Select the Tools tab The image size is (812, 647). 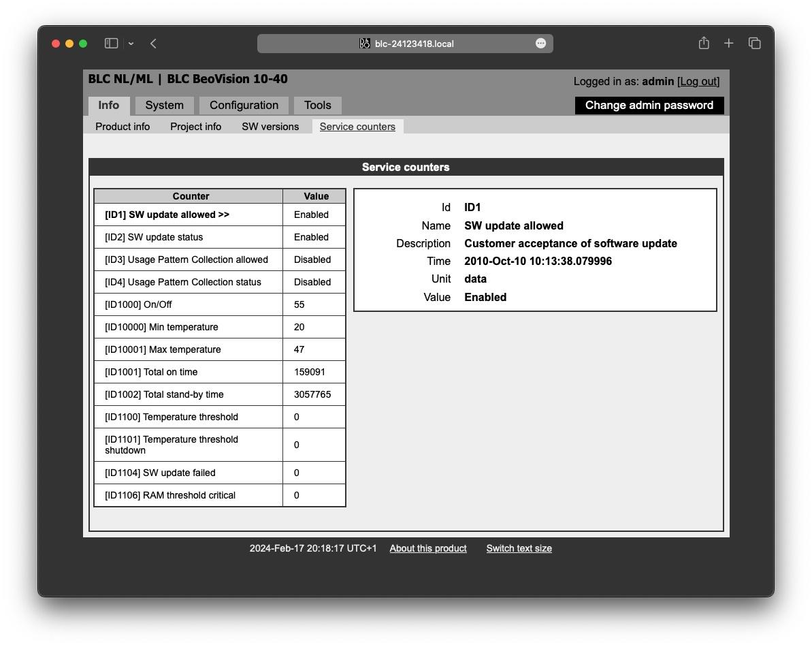pyautogui.click(x=317, y=106)
